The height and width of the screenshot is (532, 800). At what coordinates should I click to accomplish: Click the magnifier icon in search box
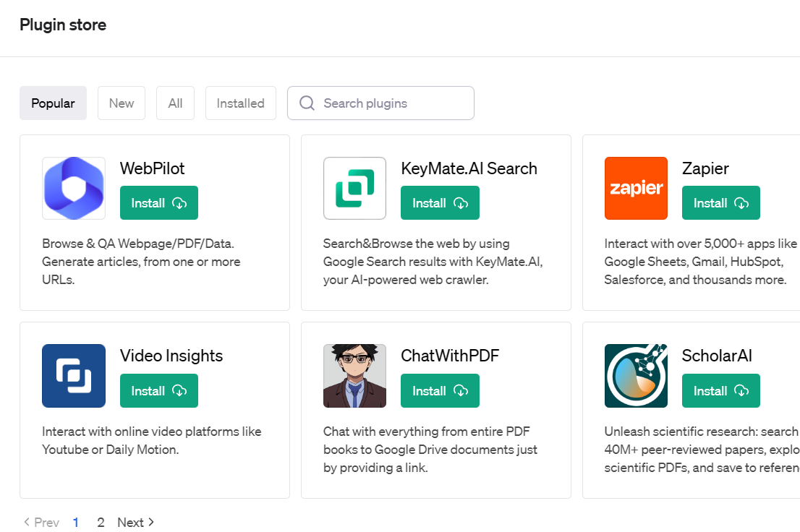coord(307,103)
